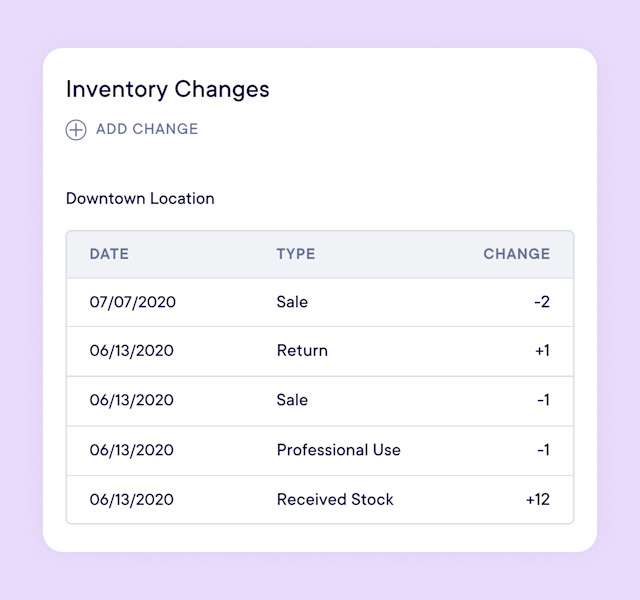Select the Return type cell
This screenshot has height=600, width=640.
click(x=302, y=351)
